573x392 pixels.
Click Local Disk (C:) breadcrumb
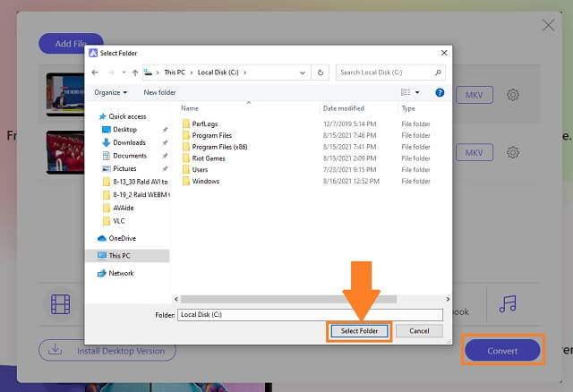[218, 72]
